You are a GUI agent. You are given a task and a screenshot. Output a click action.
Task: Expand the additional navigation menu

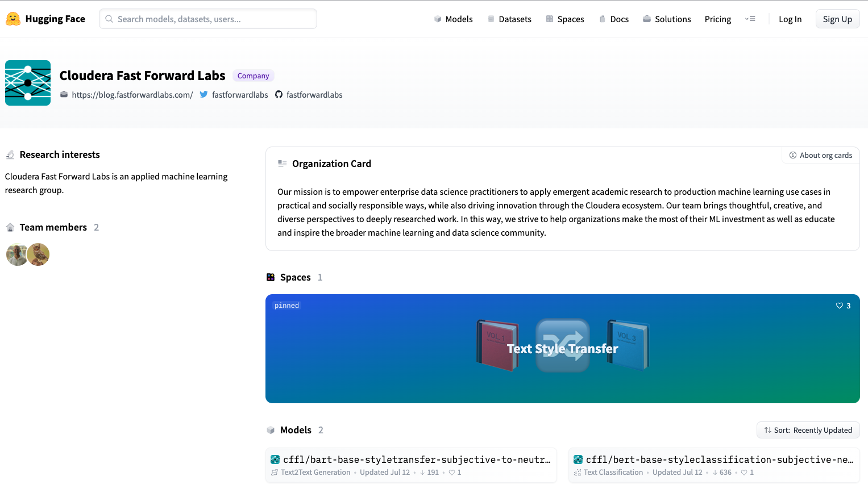[750, 19]
